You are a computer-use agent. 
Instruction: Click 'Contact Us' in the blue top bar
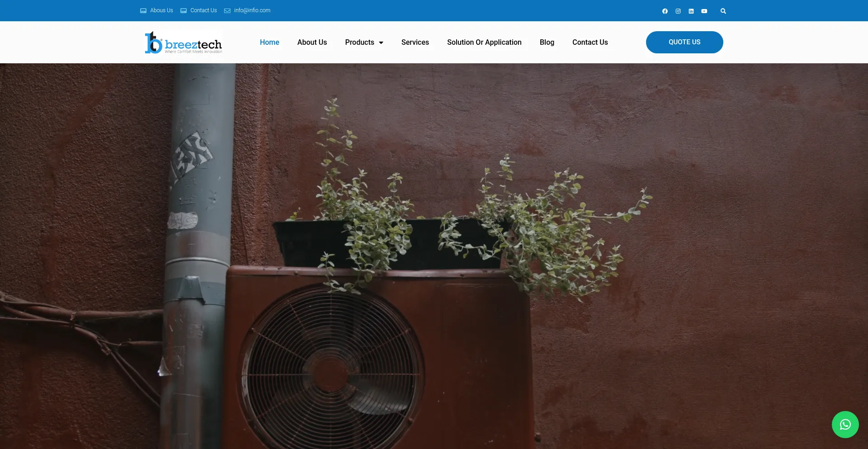pyautogui.click(x=198, y=10)
